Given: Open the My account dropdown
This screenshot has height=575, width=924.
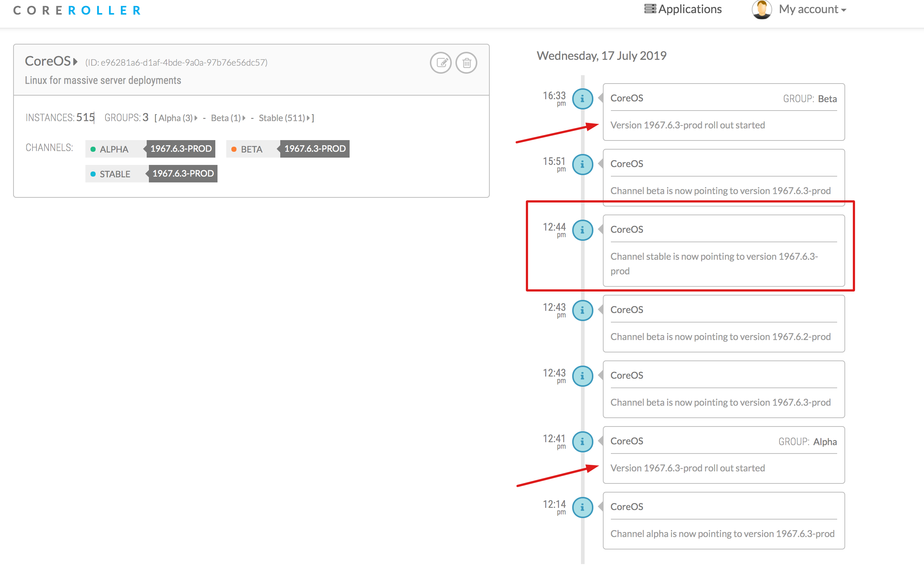Looking at the screenshot, I should click(812, 9).
